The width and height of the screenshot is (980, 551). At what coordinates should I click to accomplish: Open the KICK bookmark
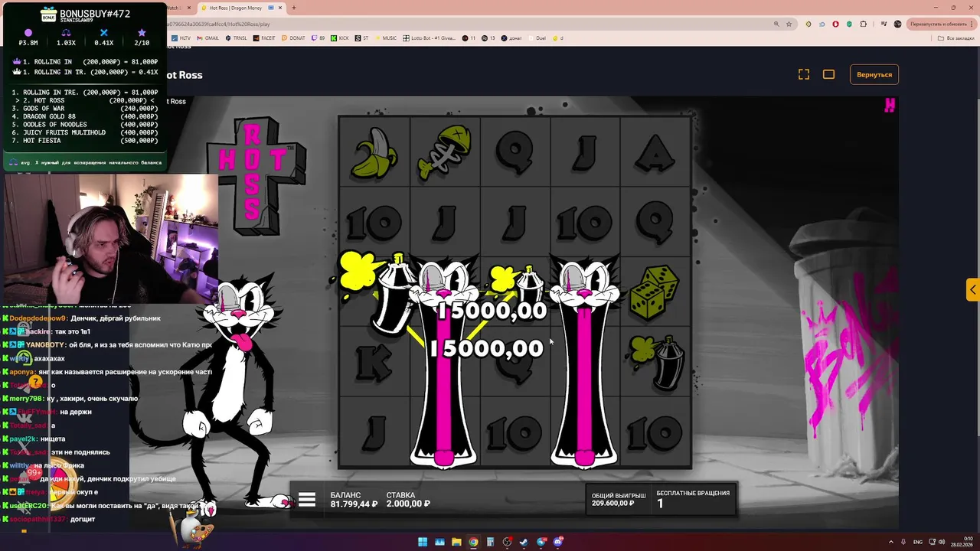click(340, 37)
